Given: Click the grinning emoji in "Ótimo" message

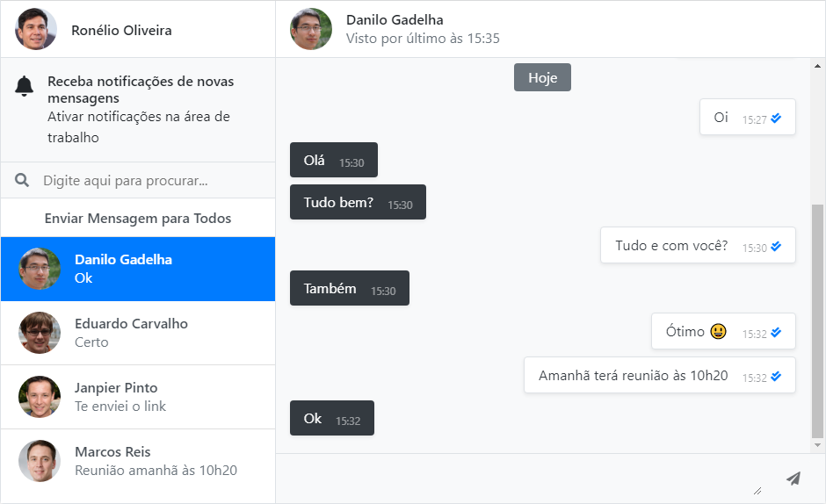Looking at the screenshot, I should 719,332.
